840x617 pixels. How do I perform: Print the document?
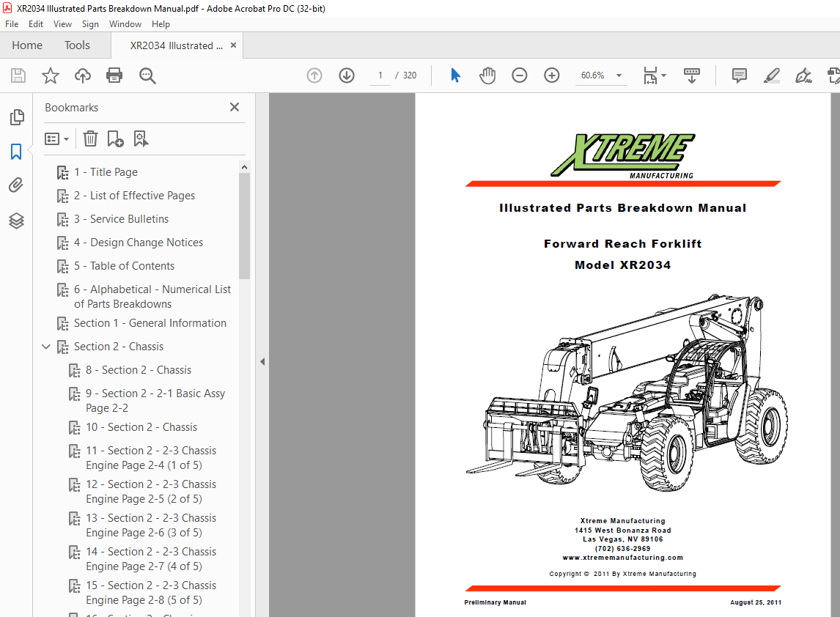[114, 75]
